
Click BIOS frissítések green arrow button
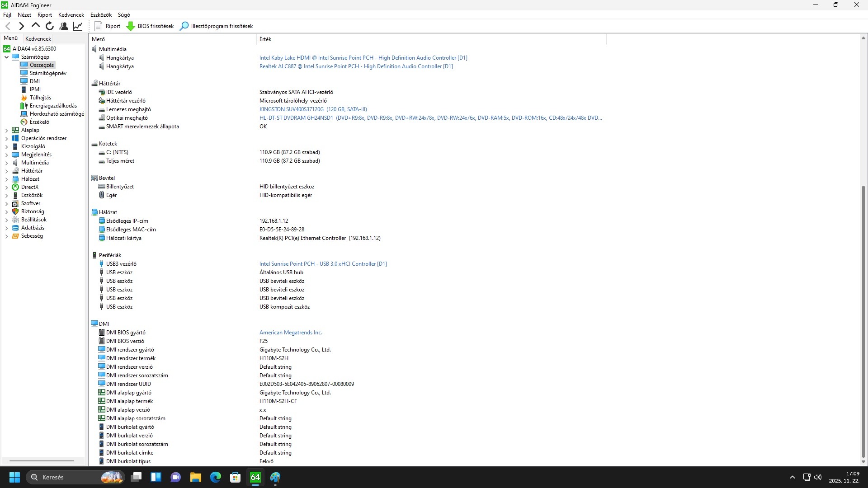point(150,26)
